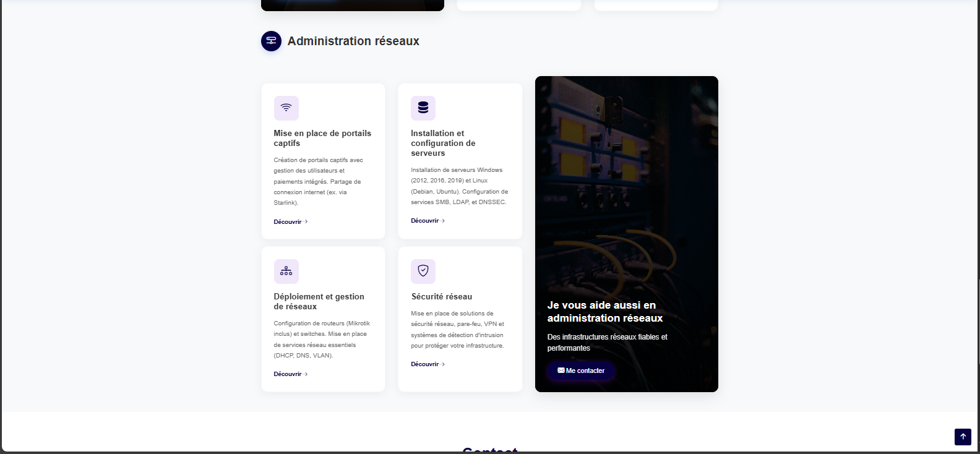Click the server rack photo

[626, 186]
